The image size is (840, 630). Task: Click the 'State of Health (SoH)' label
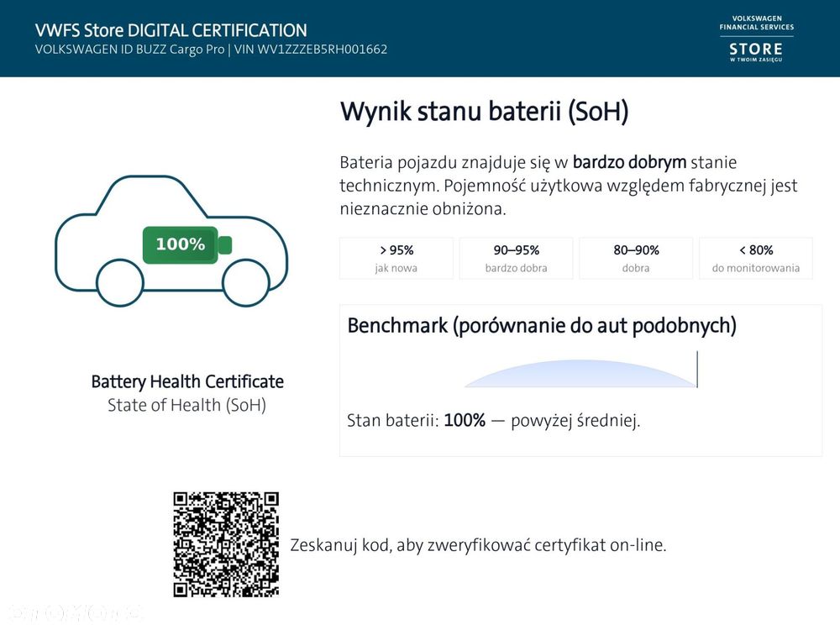(x=187, y=405)
